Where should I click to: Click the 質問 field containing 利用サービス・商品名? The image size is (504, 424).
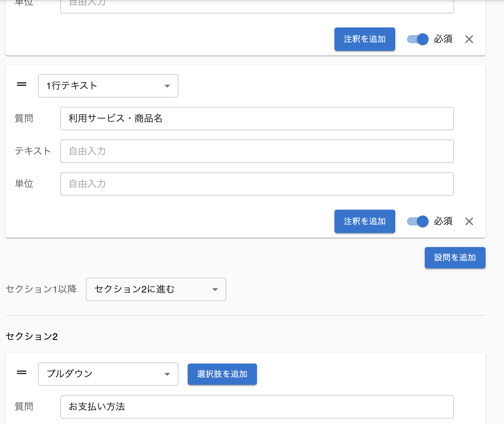tap(257, 119)
